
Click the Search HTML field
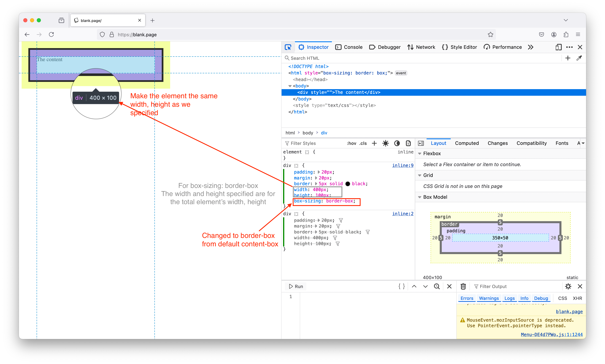422,58
